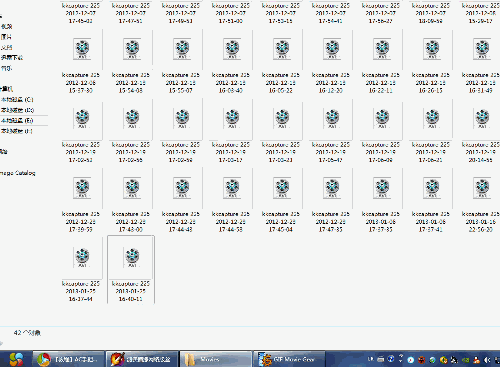Open local disk (C:) in sidebar
Viewport: 500px width, 367px height.
click(x=17, y=100)
